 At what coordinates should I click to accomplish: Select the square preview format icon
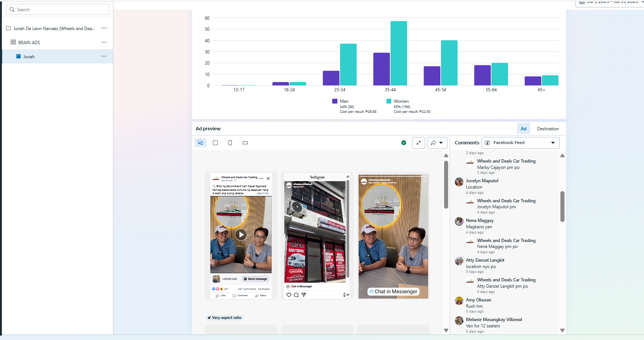[x=215, y=143]
